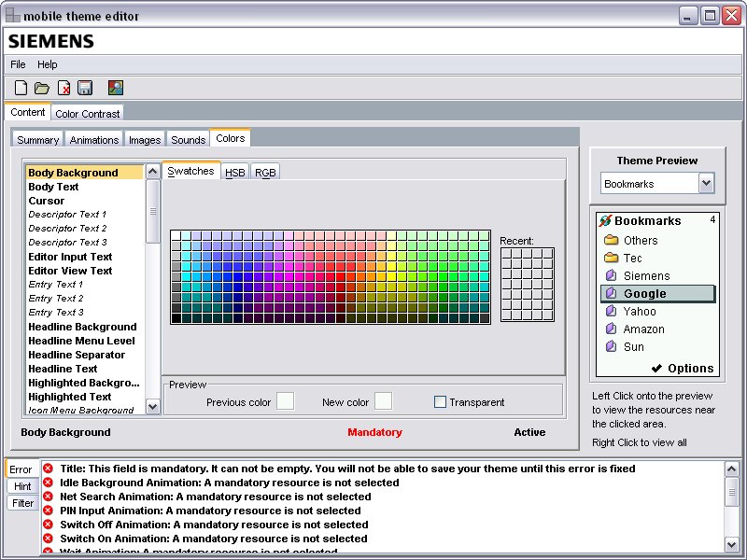This screenshot has height=560, width=747.
Task: Click the Sun bookmark icon in preview
Action: (x=612, y=346)
